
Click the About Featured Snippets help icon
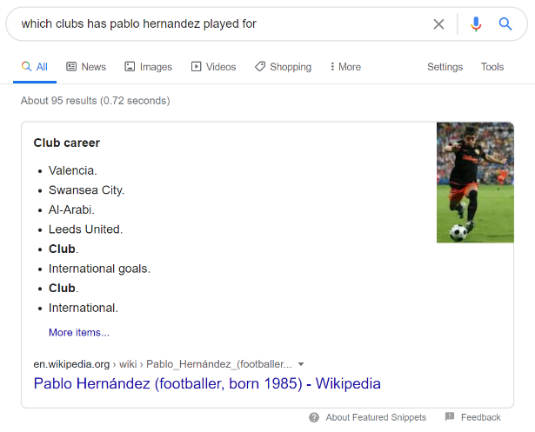(314, 417)
